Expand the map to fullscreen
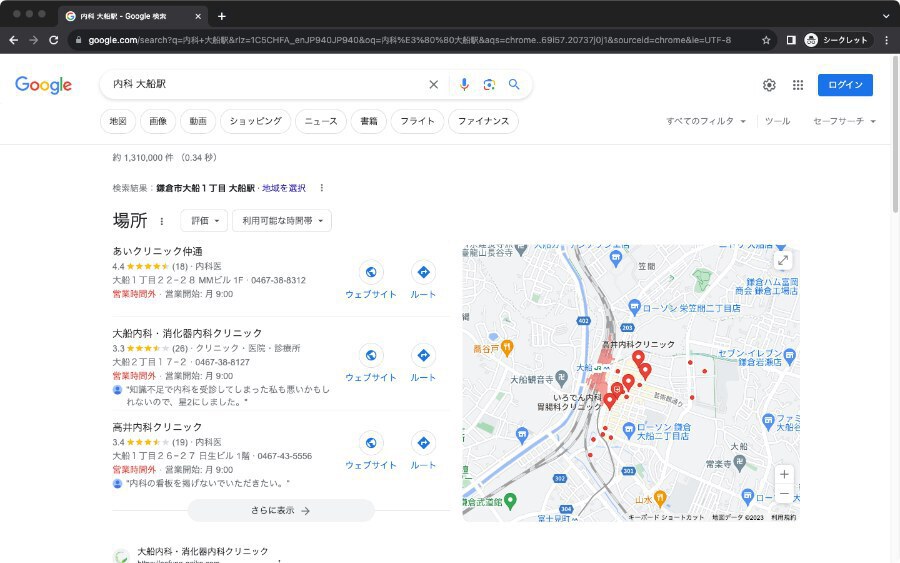Screen dimensions: 900x563 (x=782, y=260)
